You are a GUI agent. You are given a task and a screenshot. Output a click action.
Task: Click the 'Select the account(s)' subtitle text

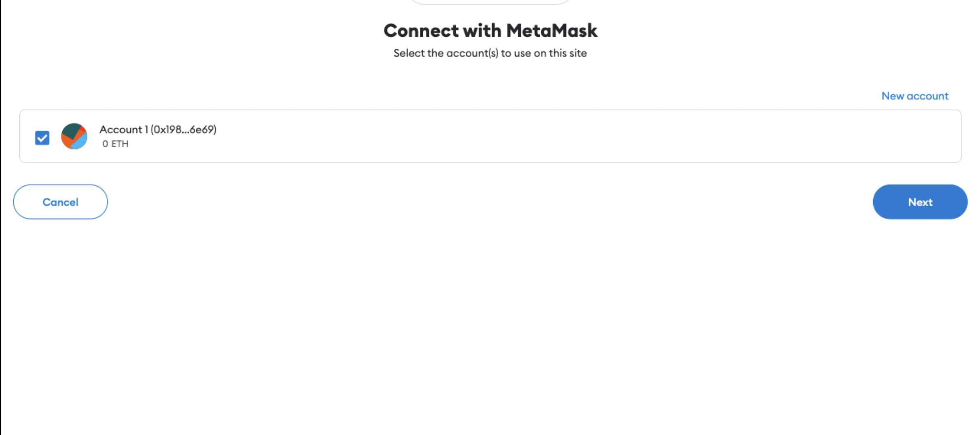click(490, 53)
